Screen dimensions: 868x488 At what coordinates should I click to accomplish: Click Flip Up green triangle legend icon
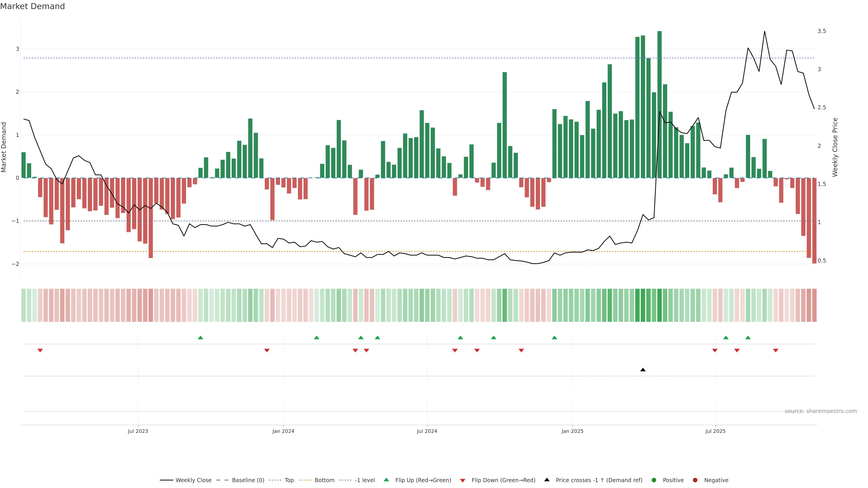point(387,480)
